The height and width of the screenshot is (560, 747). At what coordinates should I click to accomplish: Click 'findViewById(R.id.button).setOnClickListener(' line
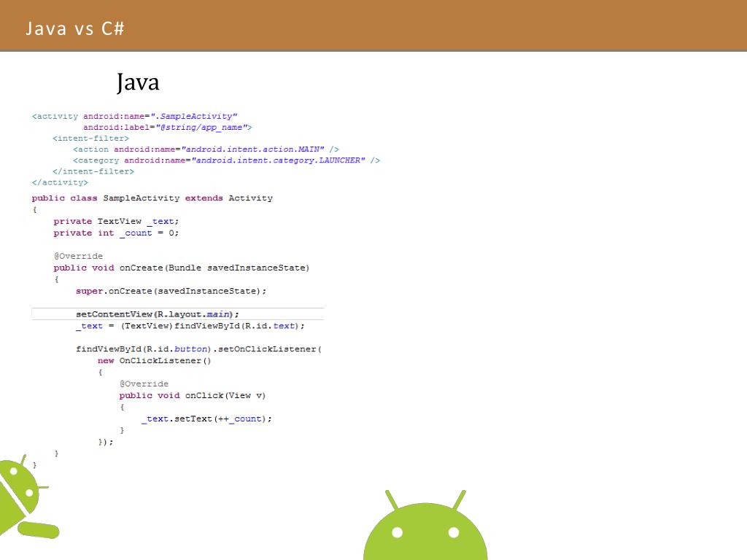point(198,349)
